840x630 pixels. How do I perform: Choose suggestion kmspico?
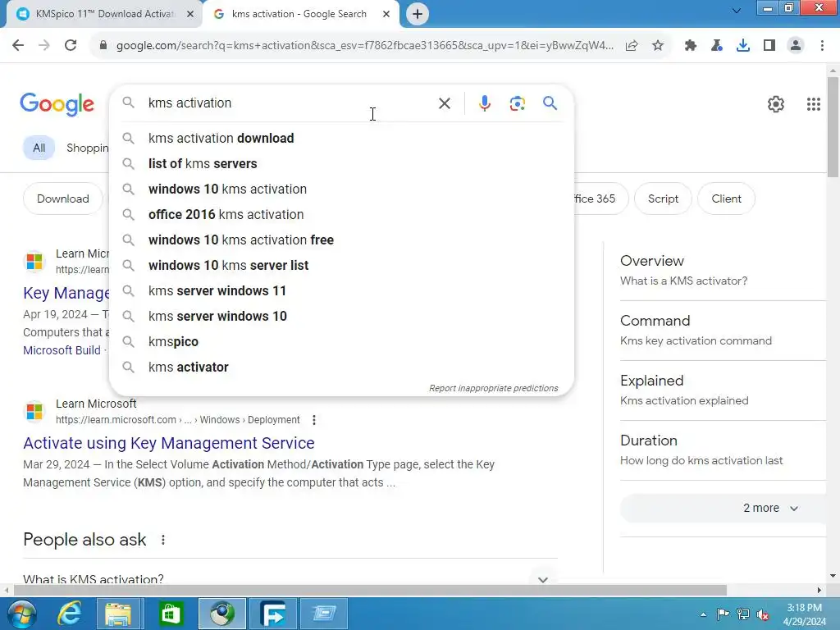(341, 342)
